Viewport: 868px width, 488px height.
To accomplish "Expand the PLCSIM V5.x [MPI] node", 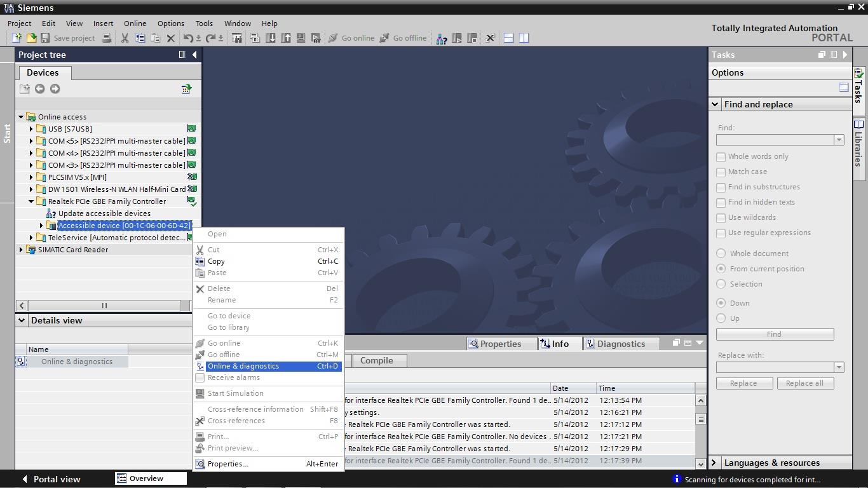I will point(31,177).
